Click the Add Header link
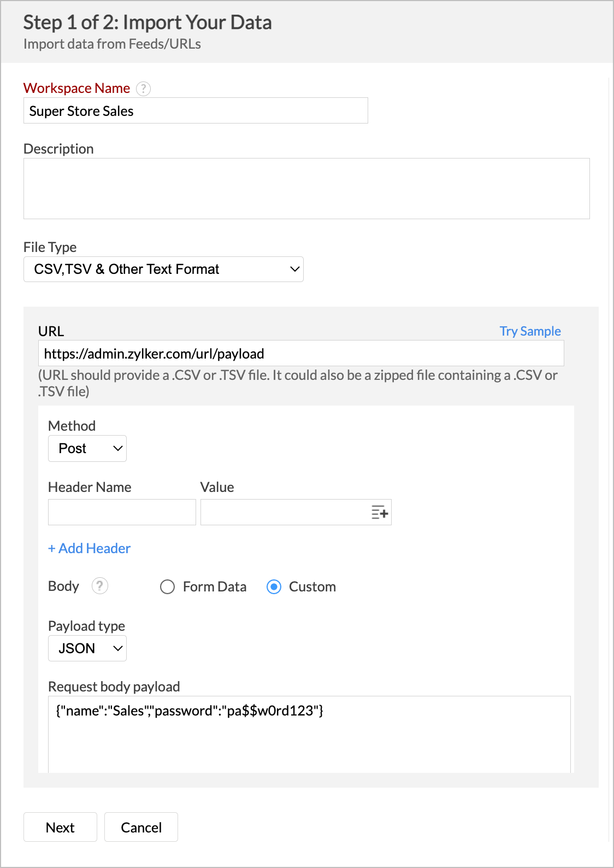The image size is (614, 868). tap(89, 548)
